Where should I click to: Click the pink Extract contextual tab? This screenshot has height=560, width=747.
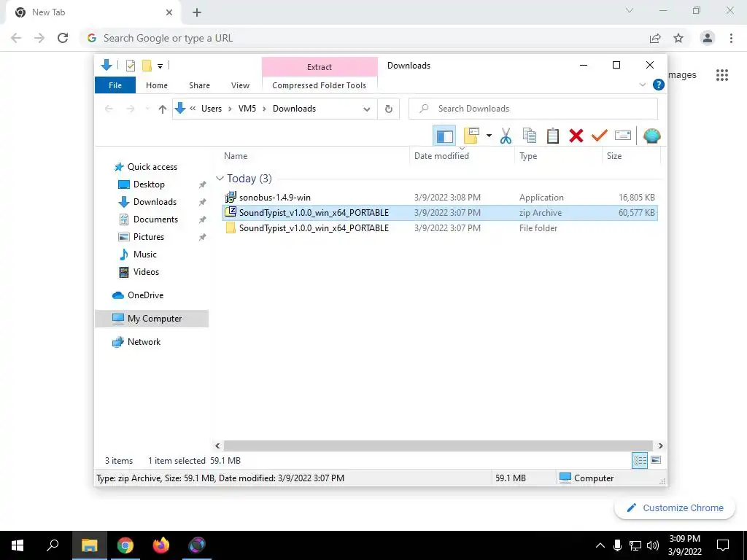[320, 67]
